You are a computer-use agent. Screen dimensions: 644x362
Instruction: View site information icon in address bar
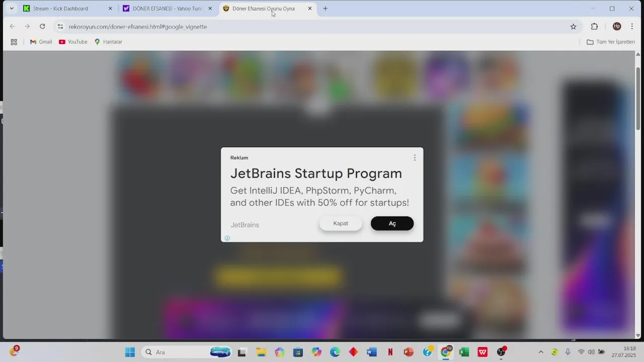point(60,27)
